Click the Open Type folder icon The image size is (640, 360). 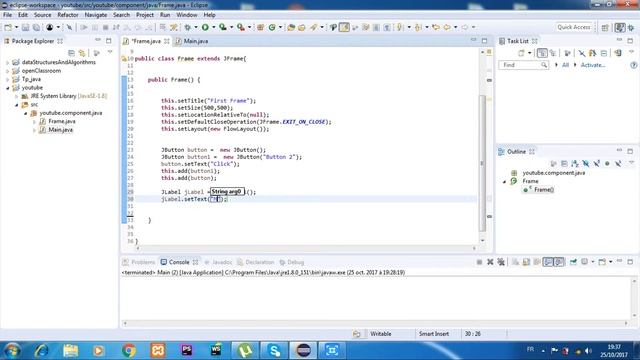[291, 27]
